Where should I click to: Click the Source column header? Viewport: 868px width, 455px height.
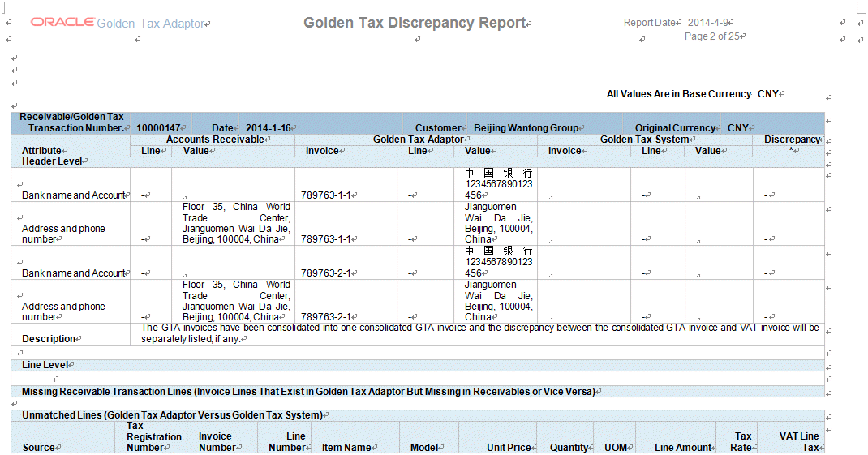(39, 447)
